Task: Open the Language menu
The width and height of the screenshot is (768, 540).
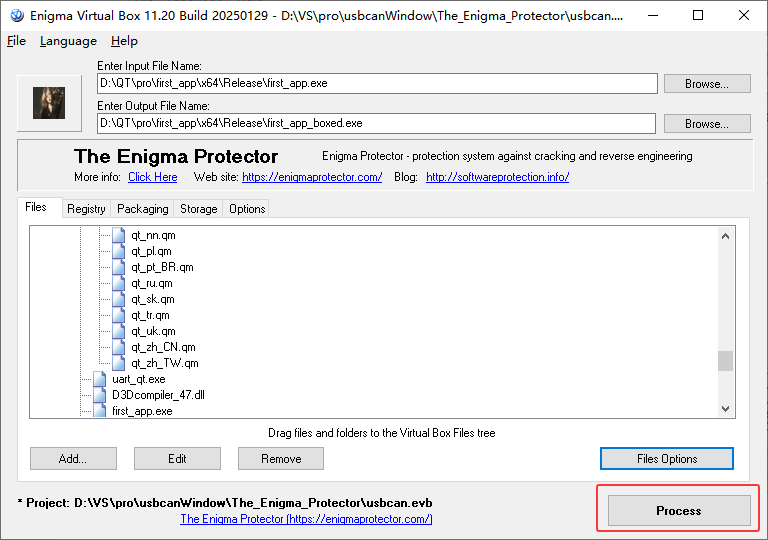Action: click(68, 41)
